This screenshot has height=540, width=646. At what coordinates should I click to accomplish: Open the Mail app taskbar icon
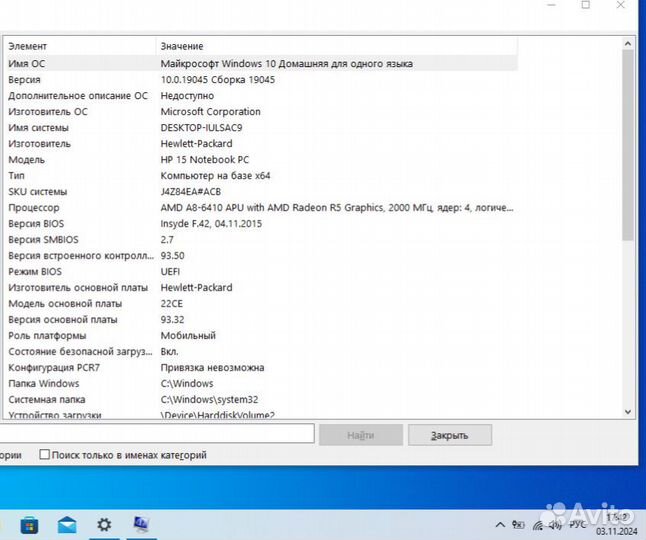coord(67,524)
